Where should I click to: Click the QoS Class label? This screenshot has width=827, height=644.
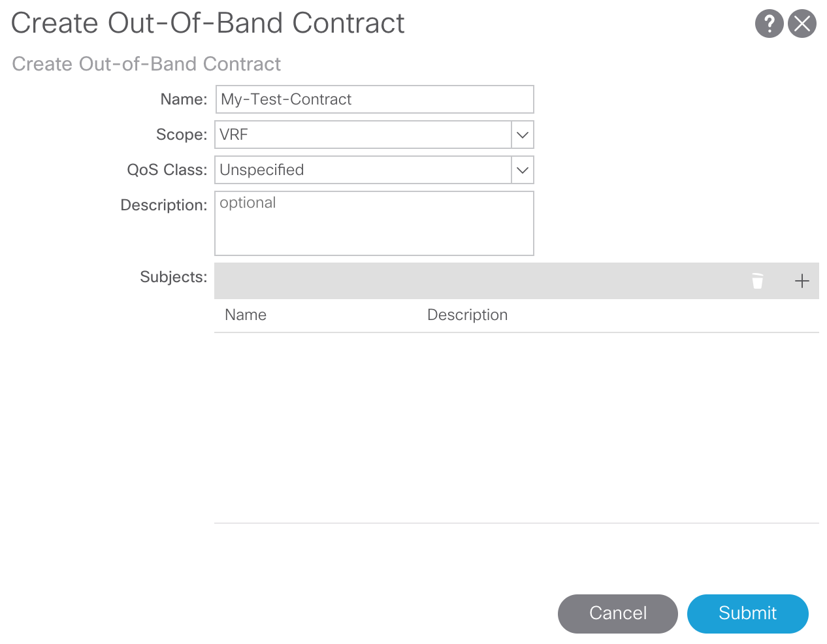pyautogui.click(x=167, y=170)
